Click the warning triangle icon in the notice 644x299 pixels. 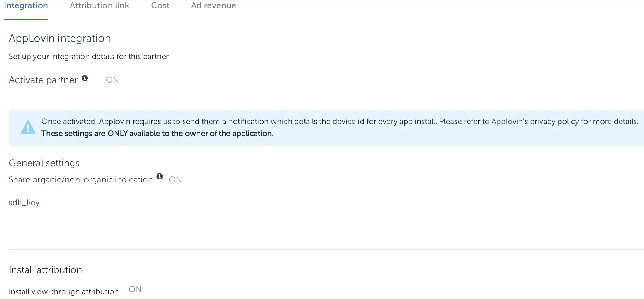pyautogui.click(x=28, y=127)
